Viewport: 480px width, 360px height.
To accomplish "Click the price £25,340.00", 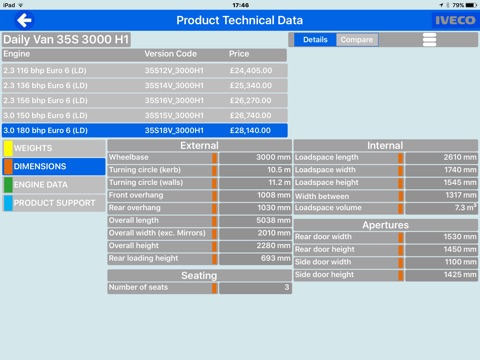I will 251,86.
